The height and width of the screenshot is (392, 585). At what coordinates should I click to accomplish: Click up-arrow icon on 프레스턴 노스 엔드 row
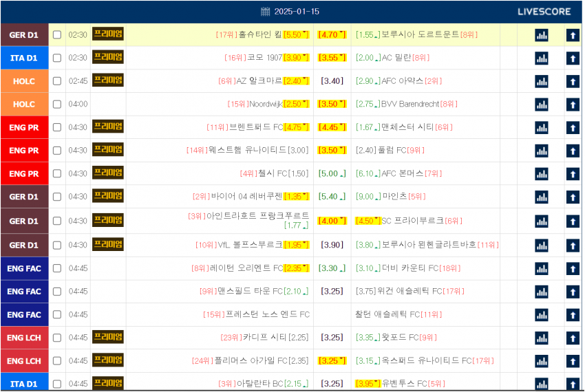point(573,315)
